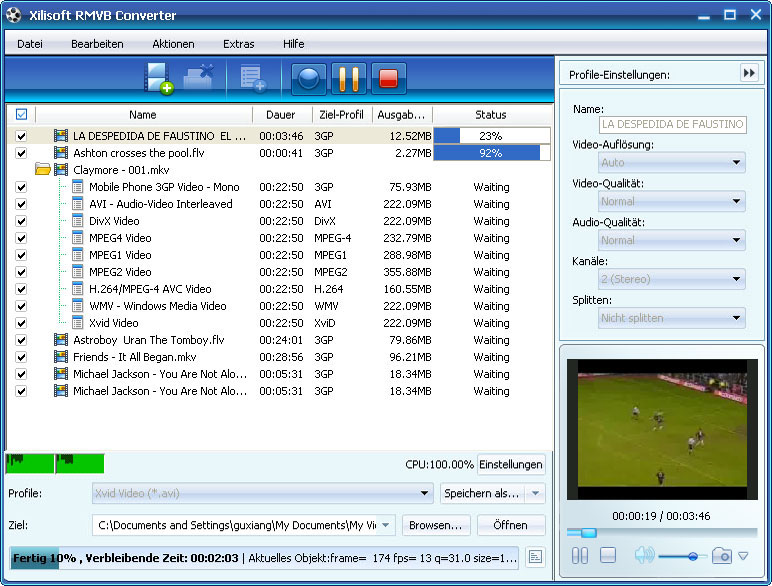Click the Remove file toolbar icon
The height and width of the screenshot is (586, 772).
(x=199, y=77)
